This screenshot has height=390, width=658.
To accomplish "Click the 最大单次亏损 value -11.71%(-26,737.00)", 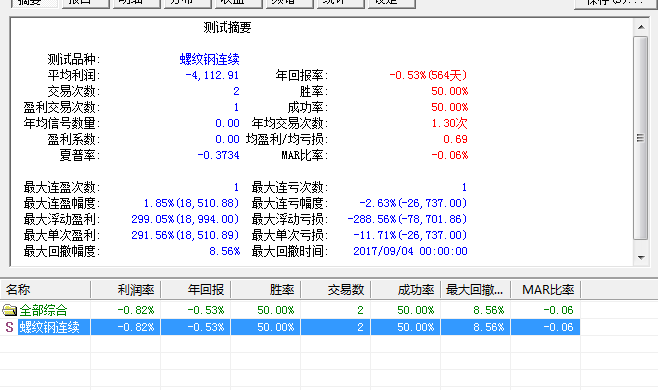I will coord(410,235).
